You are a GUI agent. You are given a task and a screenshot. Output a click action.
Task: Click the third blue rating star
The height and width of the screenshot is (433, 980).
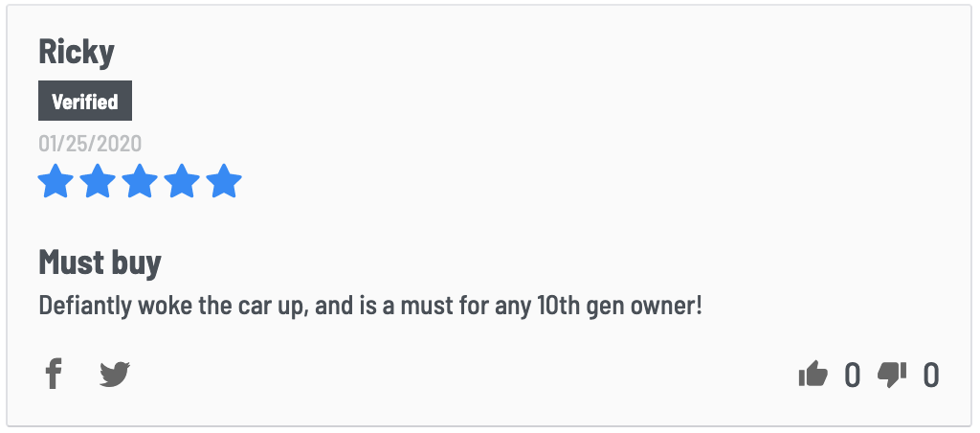click(x=140, y=181)
